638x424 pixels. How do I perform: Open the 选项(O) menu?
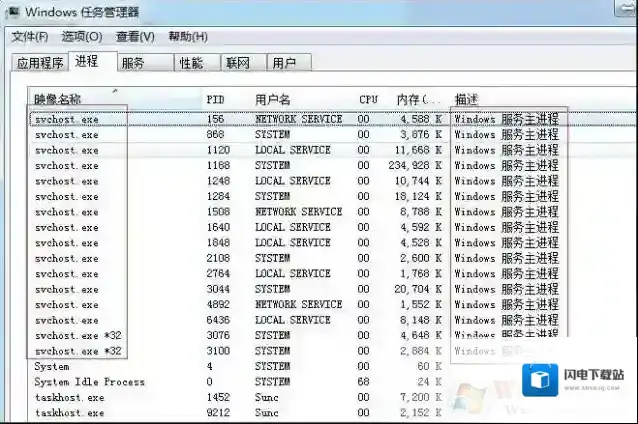click(x=82, y=37)
